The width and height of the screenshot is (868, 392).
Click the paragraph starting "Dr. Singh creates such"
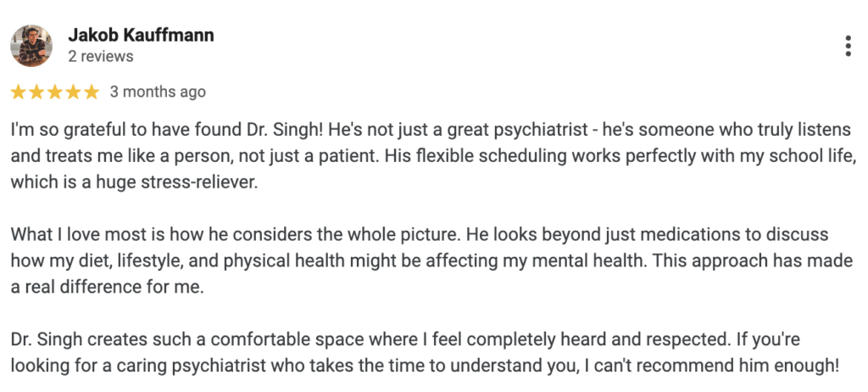[x=426, y=353]
